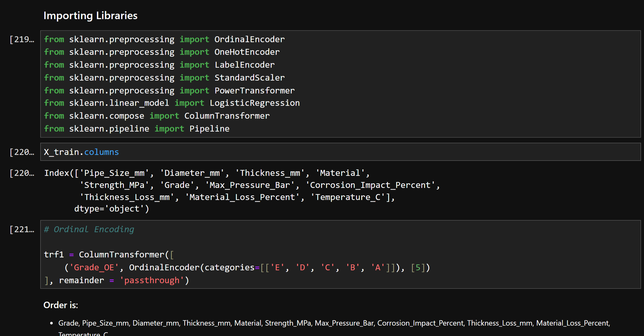The image size is (644, 336).
Task: Click the Ordinal Encoding comment line
Action: click(x=89, y=229)
